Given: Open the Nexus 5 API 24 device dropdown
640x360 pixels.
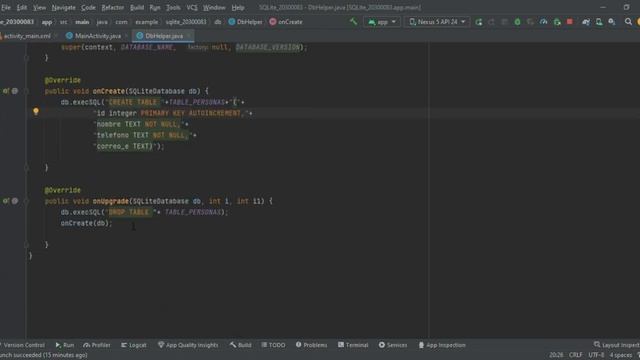Looking at the screenshot, I should click(x=437, y=22).
